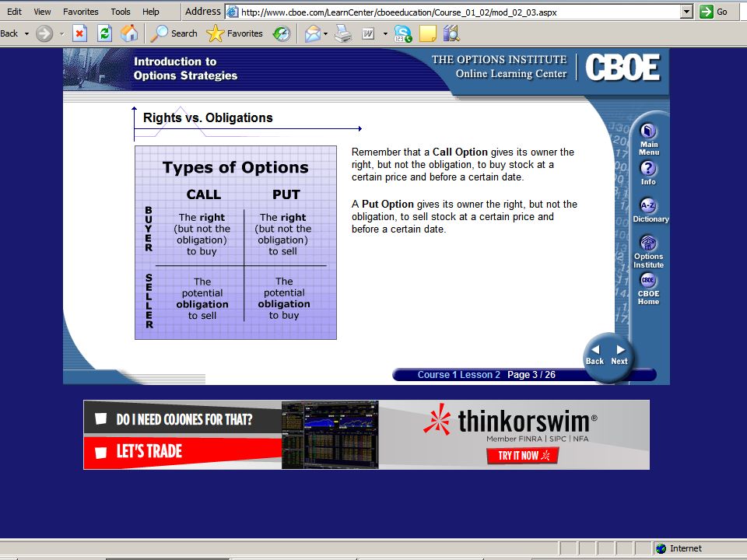
Task: Open the View menu
Action: [x=42, y=12]
